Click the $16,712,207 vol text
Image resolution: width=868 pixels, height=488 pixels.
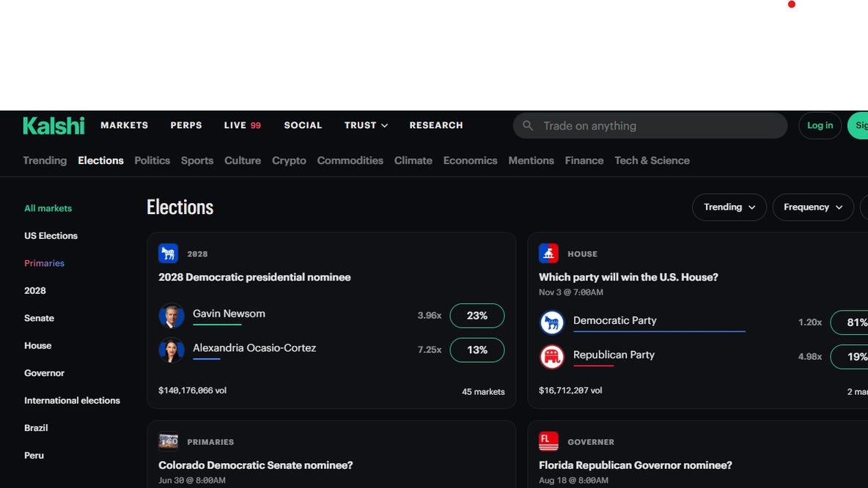click(x=571, y=391)
